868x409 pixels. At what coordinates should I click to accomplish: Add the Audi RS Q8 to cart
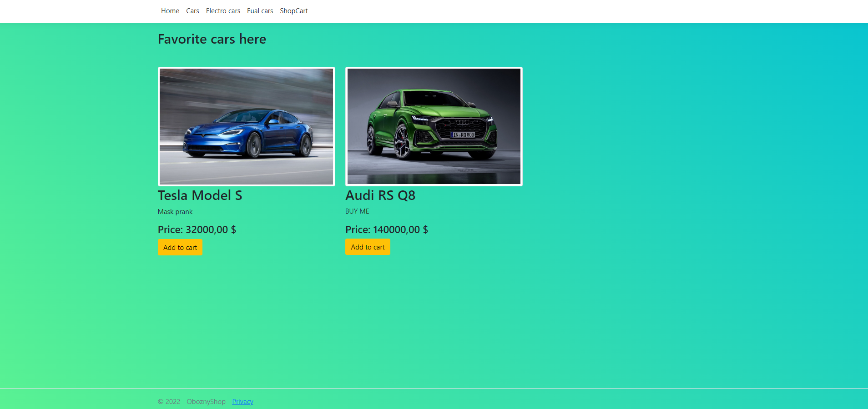pyautogui.click(x=368, y=247)
